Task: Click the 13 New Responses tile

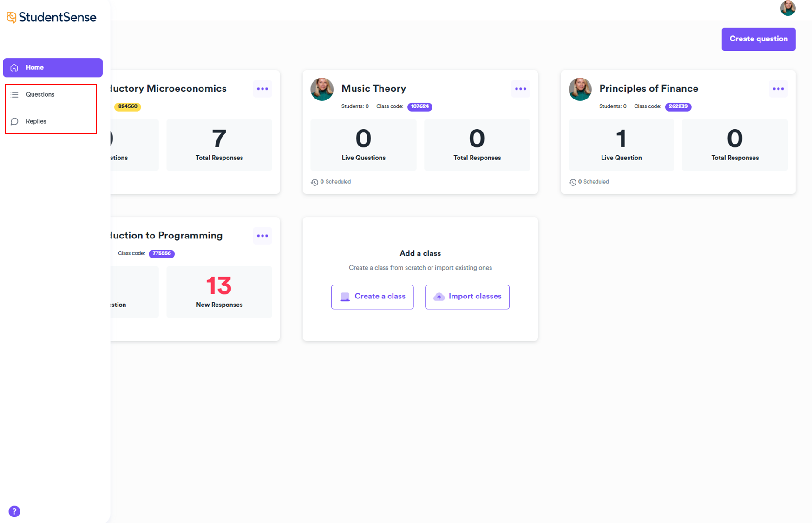Action: click(219, 291)
